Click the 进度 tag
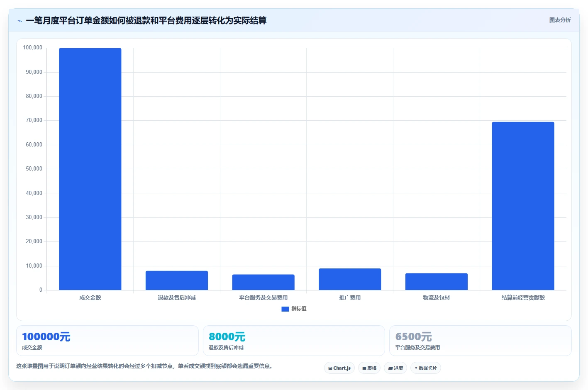This screenshot has width=588, height=390. click(395, 368)
